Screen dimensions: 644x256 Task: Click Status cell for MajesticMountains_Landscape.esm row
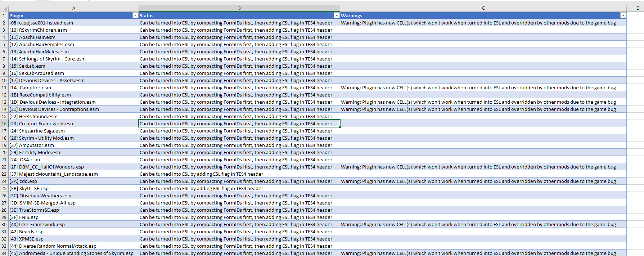[239, 174]
